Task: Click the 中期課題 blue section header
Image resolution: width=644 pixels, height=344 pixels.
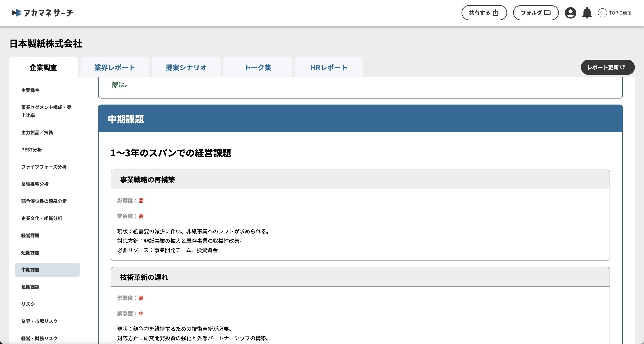Action: (360, 119)
